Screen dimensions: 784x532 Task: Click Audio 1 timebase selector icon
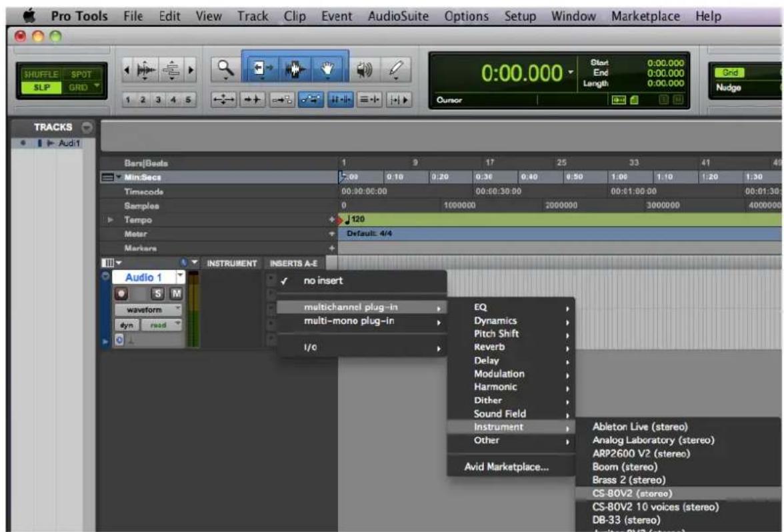click(119, 340)
